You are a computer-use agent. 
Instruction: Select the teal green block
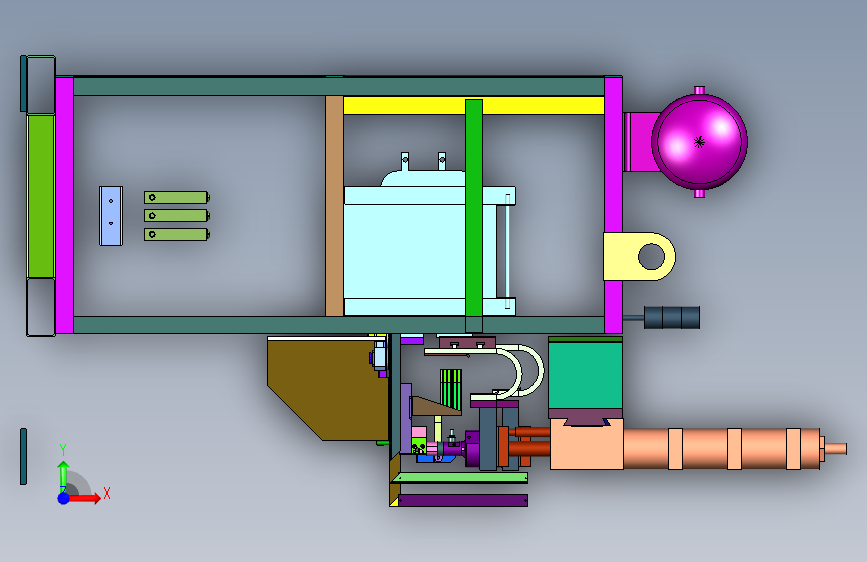(x=586, y=376)
